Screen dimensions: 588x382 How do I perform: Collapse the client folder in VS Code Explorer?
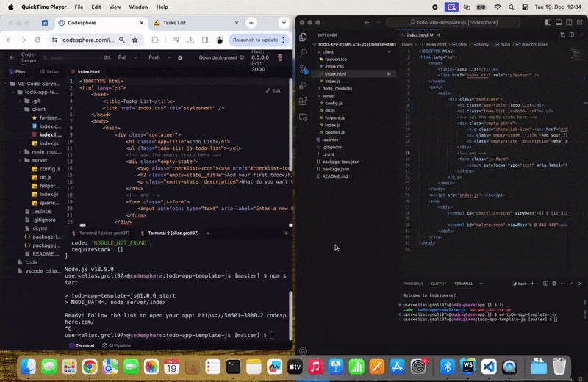(x=328, y=52)
